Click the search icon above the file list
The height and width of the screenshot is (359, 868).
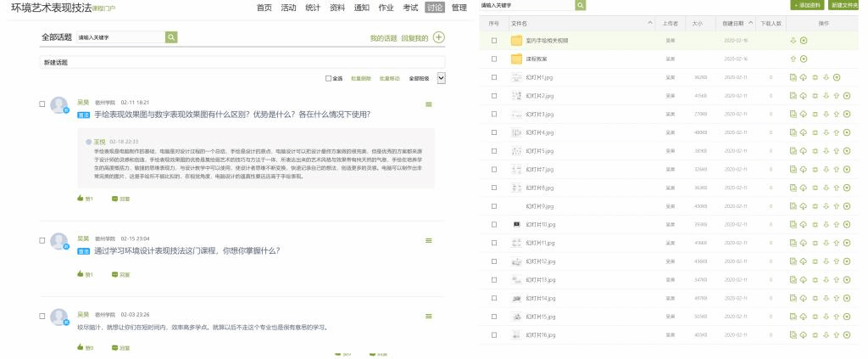[580, 5]
